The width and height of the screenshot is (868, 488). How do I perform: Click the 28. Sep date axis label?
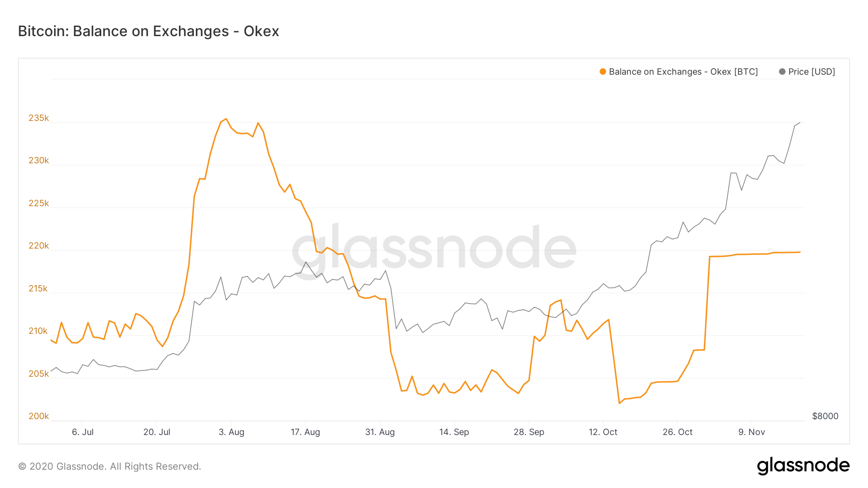529,432
